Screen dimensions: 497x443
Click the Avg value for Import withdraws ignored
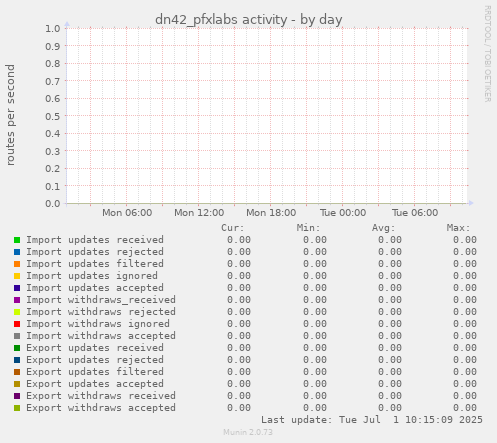[x=390, y=324]
